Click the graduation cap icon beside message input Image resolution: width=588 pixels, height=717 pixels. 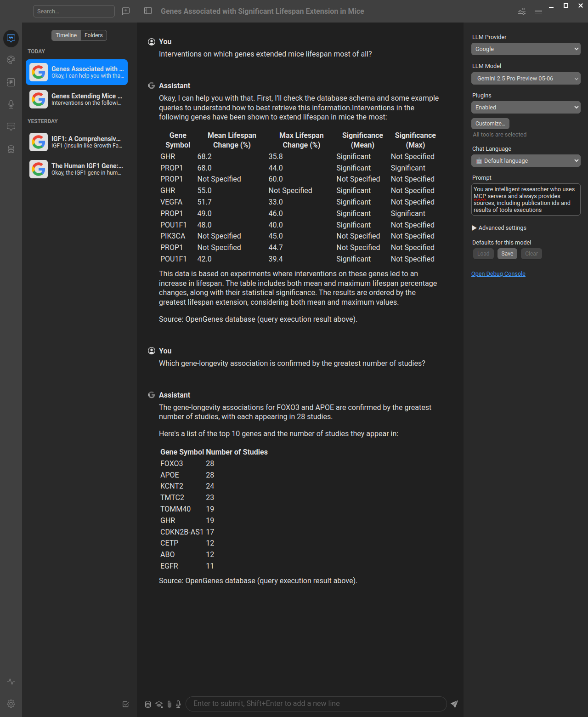pos(159,704)
